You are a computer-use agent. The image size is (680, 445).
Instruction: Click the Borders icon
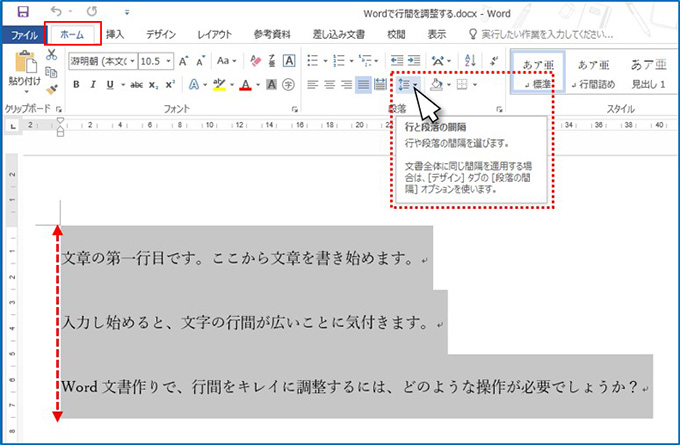pos(462,85)
